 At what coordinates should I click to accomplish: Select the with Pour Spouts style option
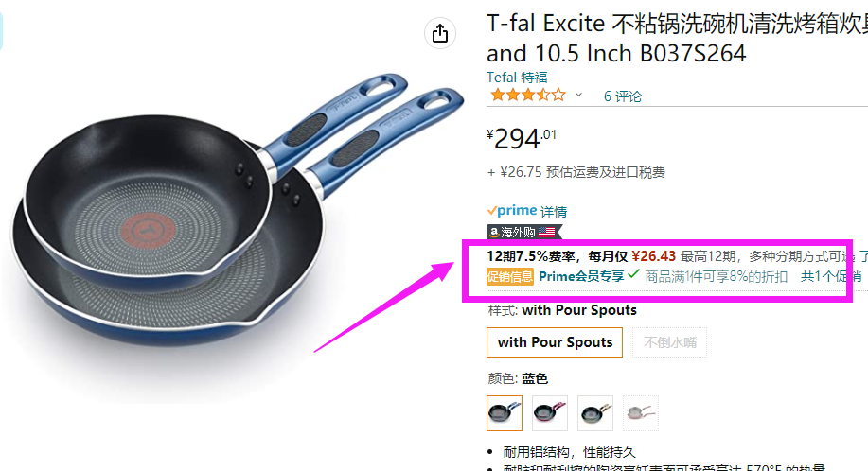(555, 342)
